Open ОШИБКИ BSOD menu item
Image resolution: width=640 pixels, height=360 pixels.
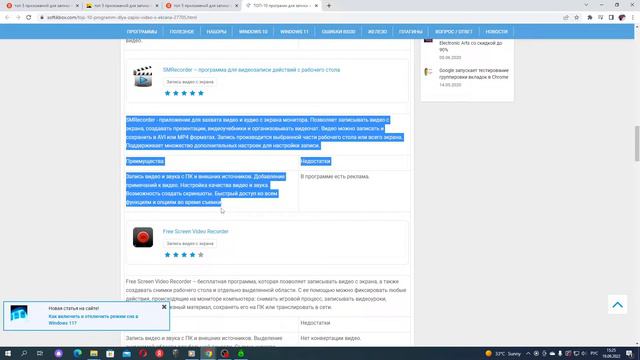[338, 31]
